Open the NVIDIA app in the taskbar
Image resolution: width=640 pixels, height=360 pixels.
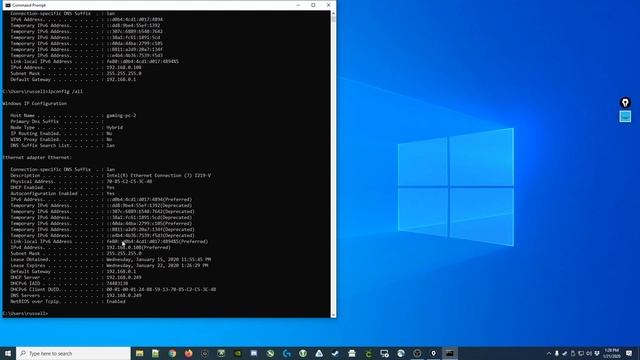pos(238,353)
